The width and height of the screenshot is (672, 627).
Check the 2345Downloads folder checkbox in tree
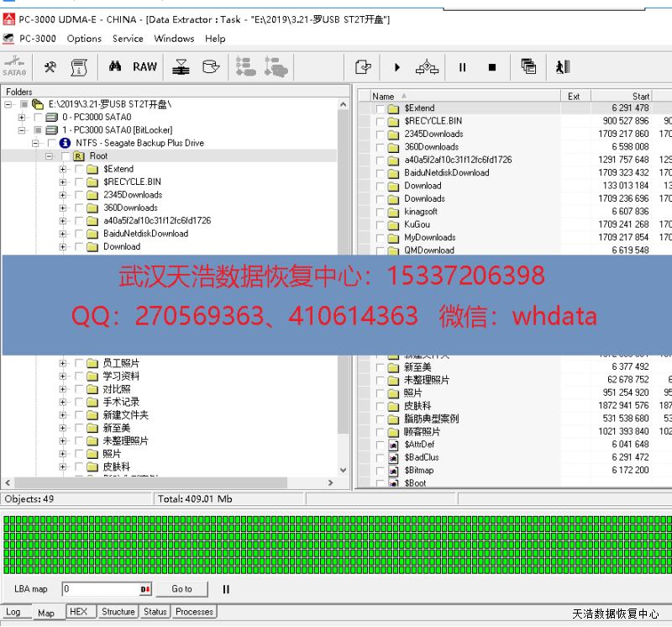pos(80,195)
